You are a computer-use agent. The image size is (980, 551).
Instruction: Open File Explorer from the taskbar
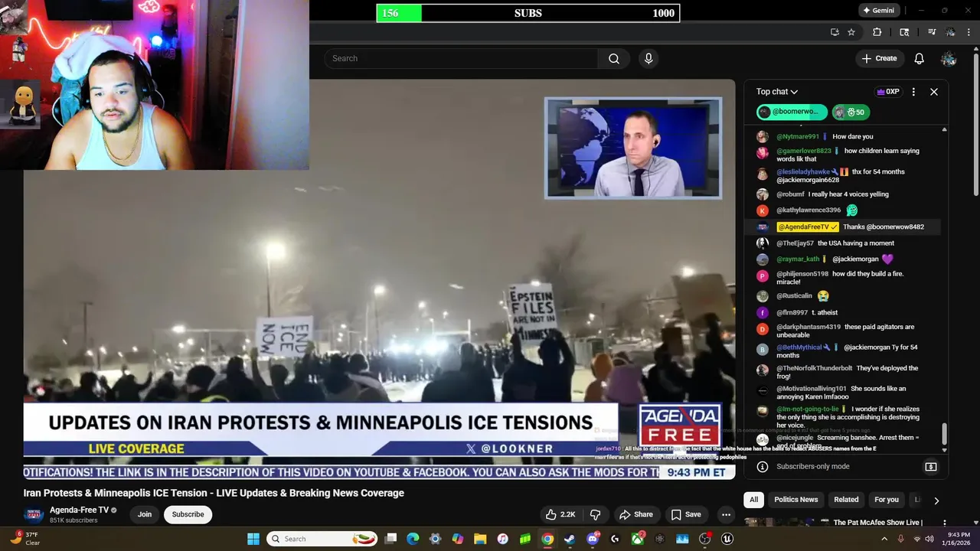[x=480, y=539]
